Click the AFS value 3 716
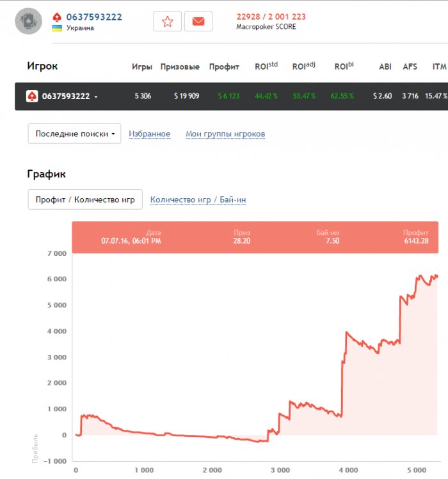Viewport: 448px width, 479px height. (x=410, y=96)
